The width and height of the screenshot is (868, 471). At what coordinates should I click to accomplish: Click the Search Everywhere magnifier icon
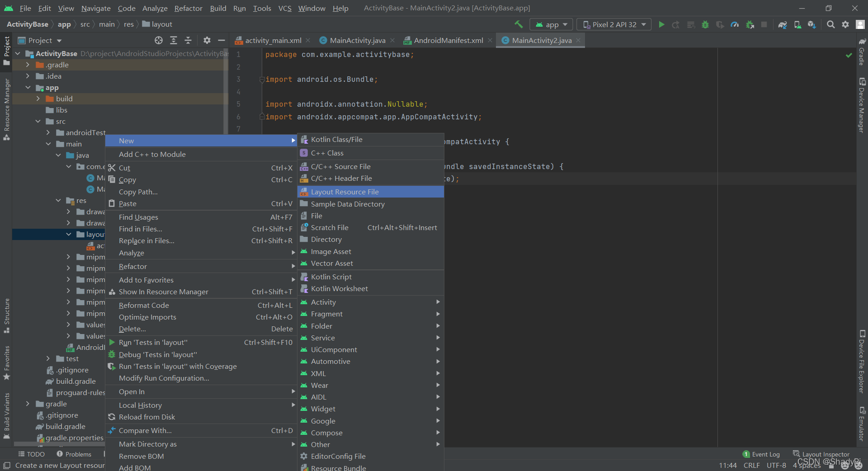coord(830,24)
